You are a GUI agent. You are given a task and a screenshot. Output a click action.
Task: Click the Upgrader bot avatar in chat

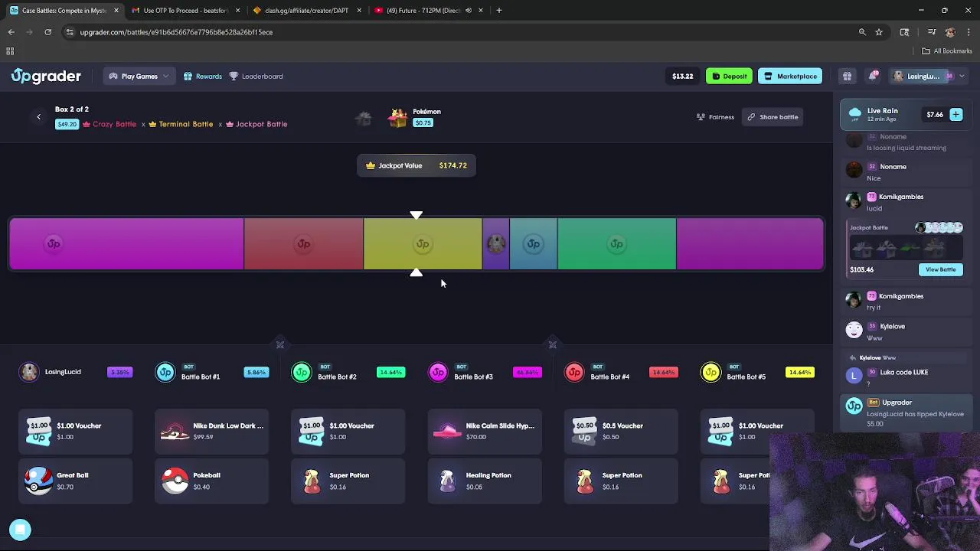854,406
